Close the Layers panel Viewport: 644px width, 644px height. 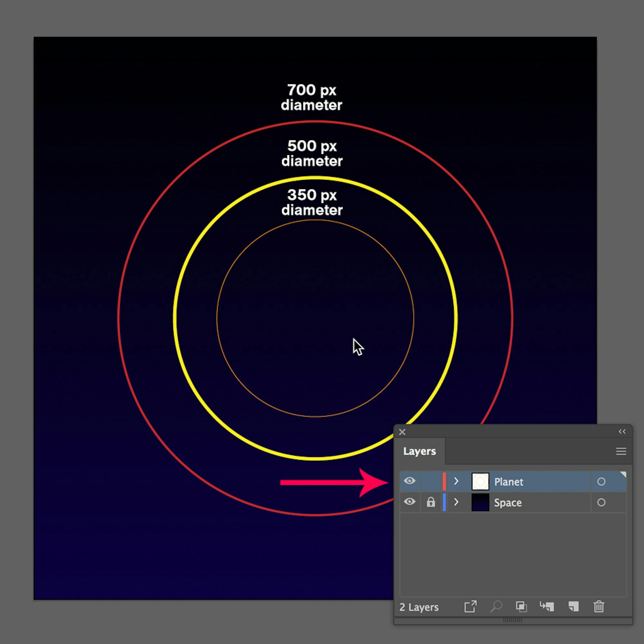click(402, 432)
